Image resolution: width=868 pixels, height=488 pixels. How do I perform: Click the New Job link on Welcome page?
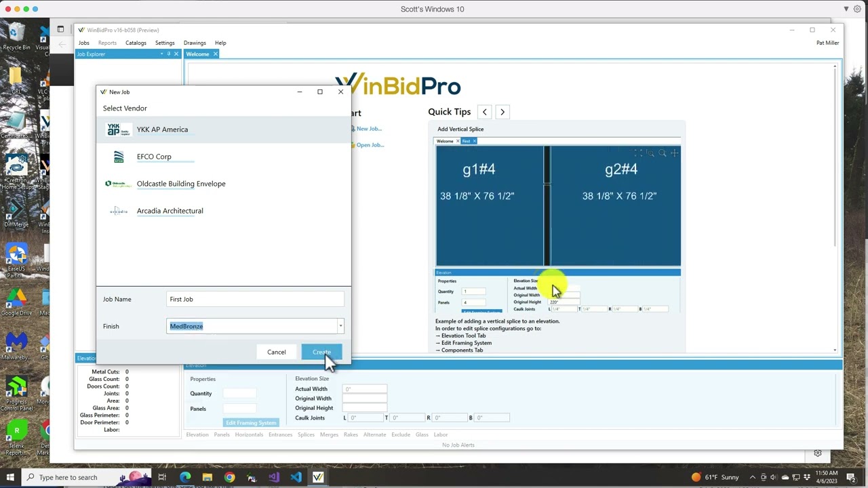pyautogui.click(x=369, y=129)
